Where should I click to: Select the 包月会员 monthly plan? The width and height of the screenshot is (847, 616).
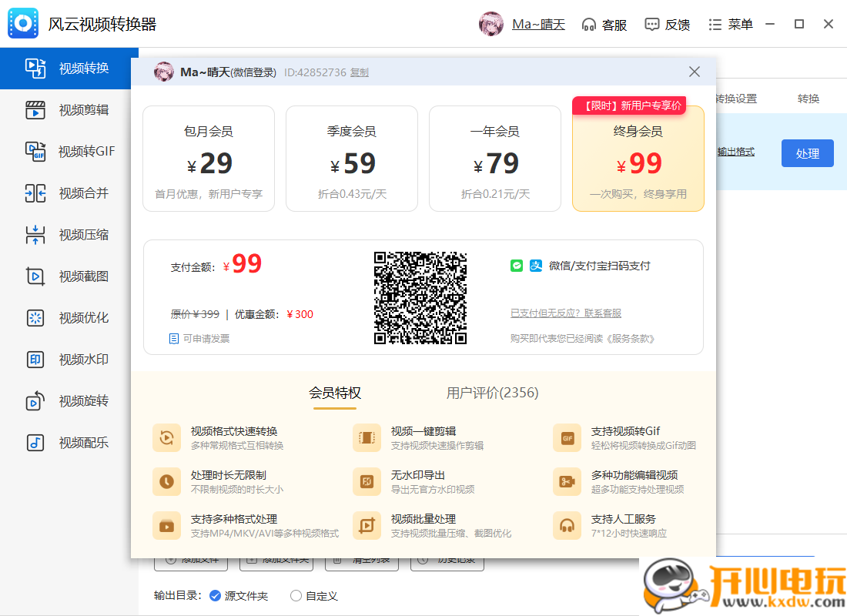(x=208, y=158)
